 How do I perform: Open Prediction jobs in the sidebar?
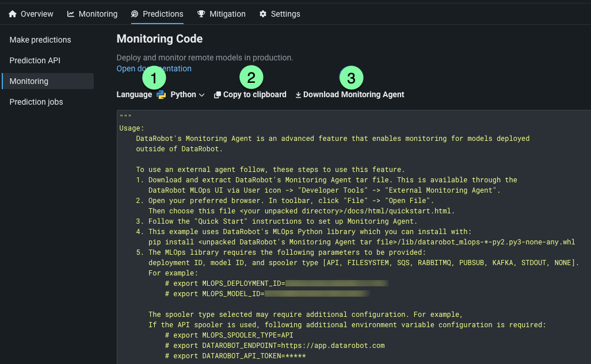coord(36,102)
